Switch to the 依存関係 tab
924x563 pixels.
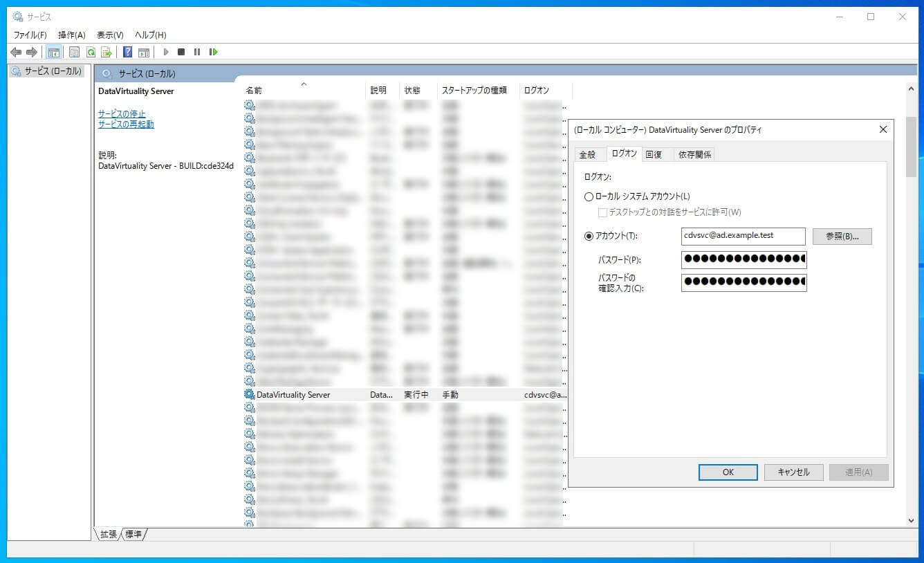coord(694,154)
